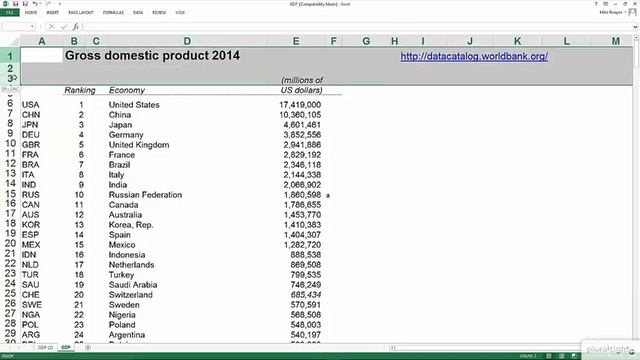Select column D header

187,41
